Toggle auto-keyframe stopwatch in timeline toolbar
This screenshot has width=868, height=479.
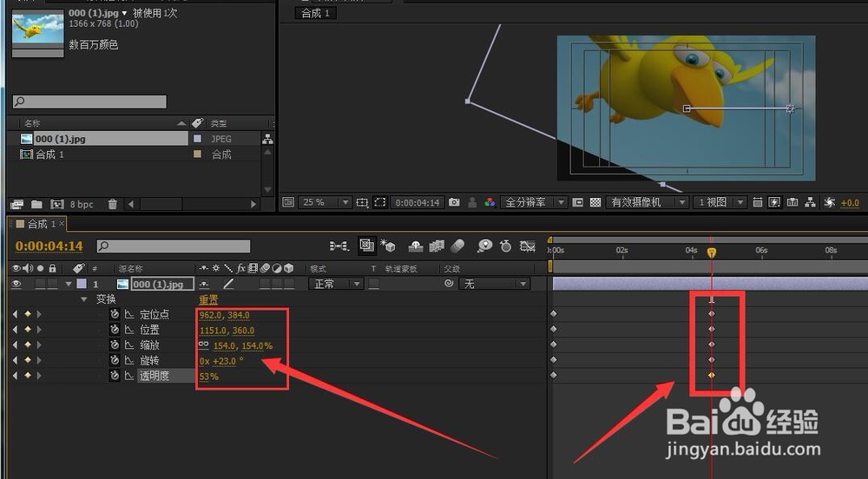[505, 246]
